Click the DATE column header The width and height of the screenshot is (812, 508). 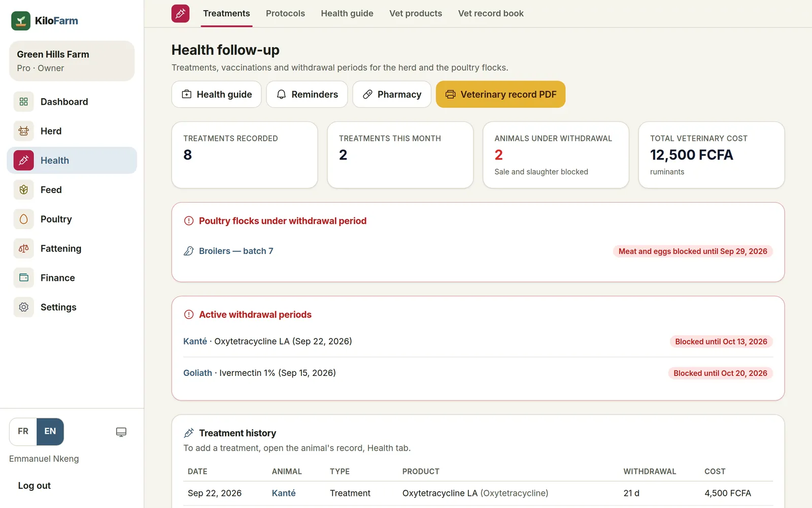tap(197, 471)
